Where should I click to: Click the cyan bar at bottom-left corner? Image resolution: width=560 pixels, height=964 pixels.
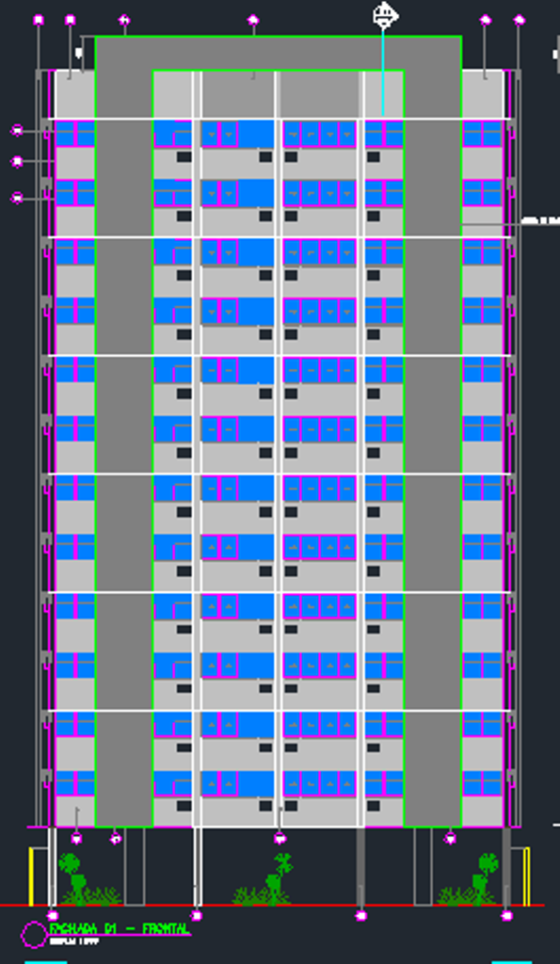(x=45, y=961)
